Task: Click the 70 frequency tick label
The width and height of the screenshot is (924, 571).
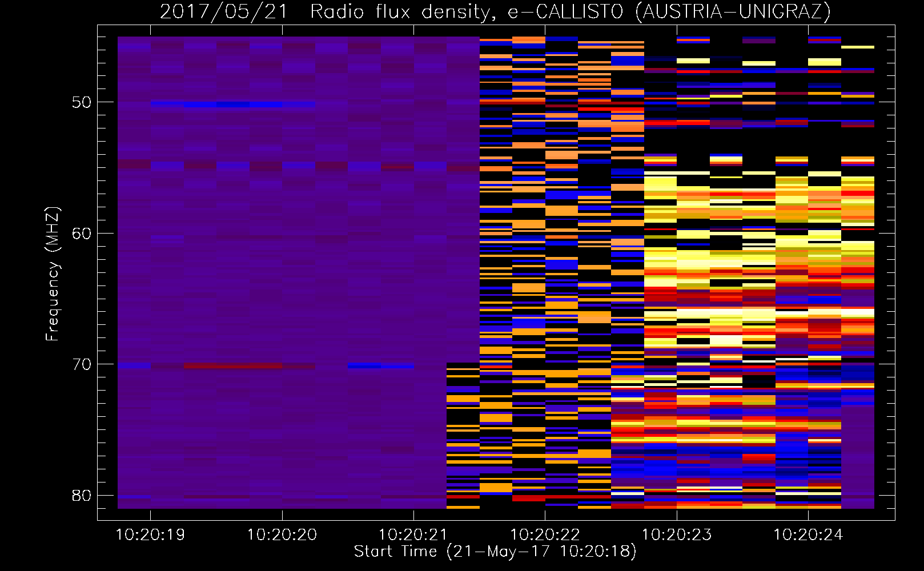Action: pos(82,364)
